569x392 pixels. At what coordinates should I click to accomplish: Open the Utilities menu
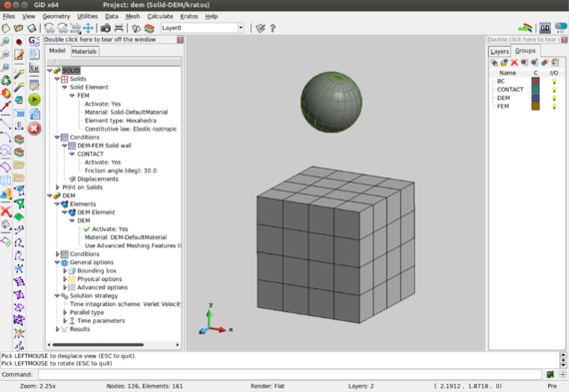[x=88, y=16]
